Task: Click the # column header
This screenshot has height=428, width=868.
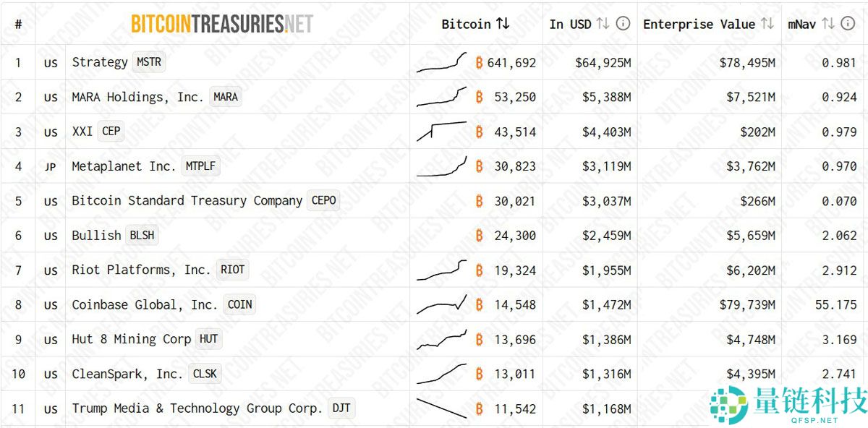Action: (18, 23)
